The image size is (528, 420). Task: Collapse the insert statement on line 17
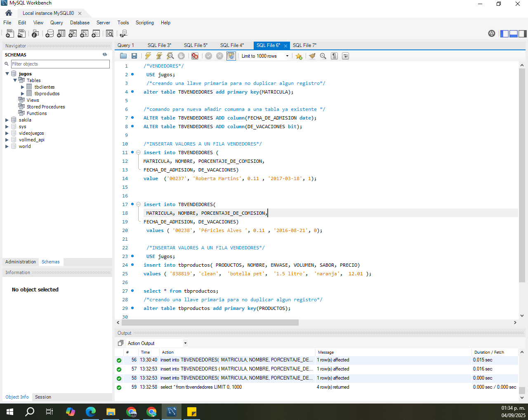pyautogui.click(x=139, y=204)
